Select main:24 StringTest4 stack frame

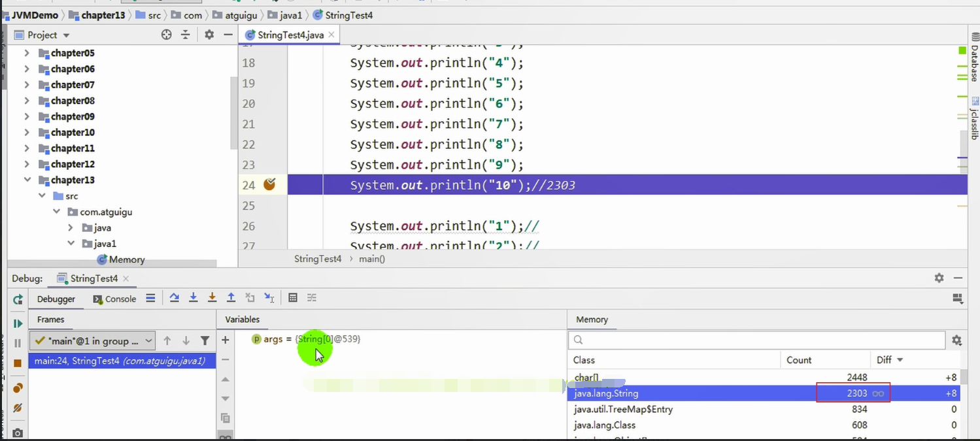122,361
